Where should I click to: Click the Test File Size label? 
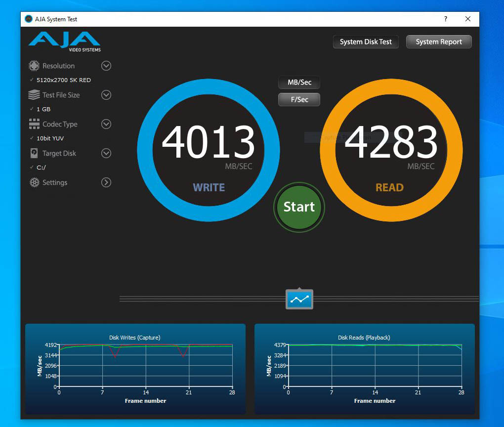coord(61,95)
